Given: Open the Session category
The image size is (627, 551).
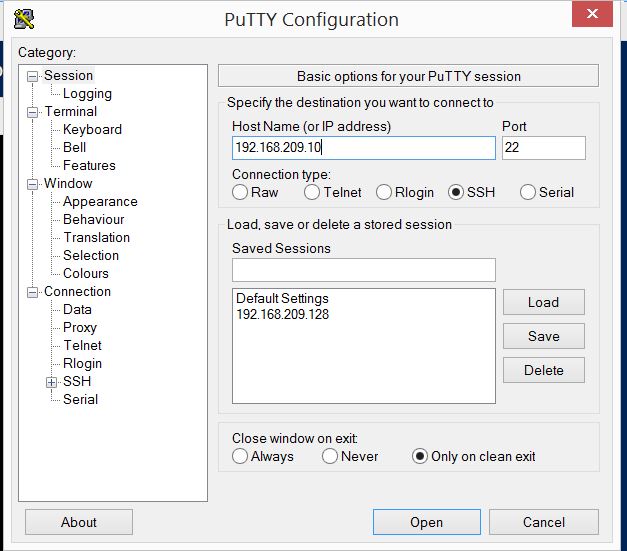Looking at the screenshot, I should pos(68,75).
